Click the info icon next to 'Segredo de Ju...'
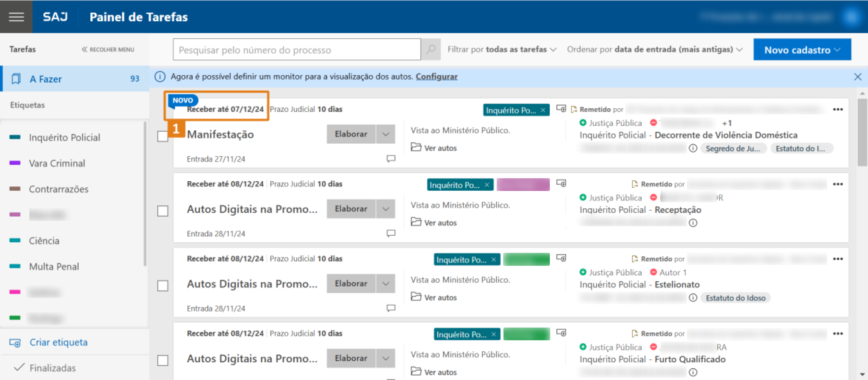868x380 pixels. coord(693,148)
